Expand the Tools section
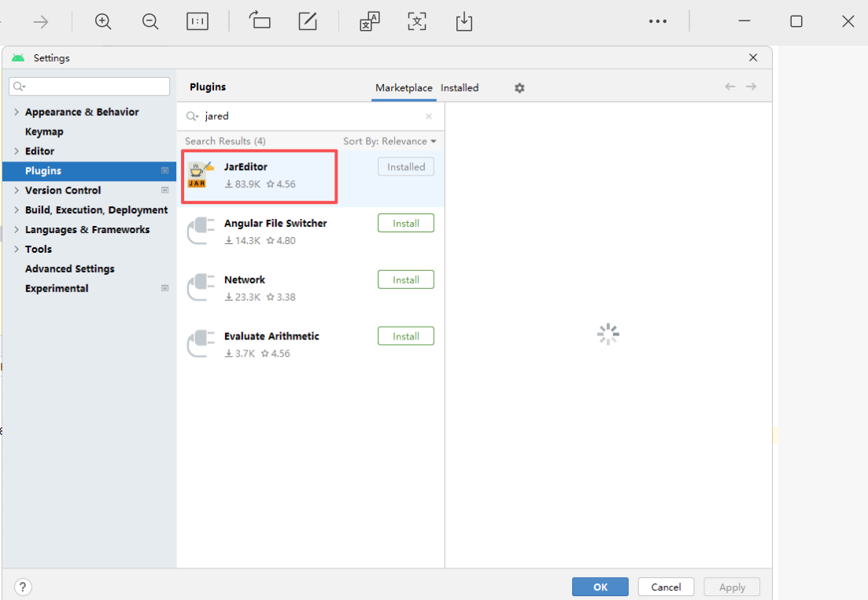The width and height of the screenshot is (868, 600). point(17,250)
